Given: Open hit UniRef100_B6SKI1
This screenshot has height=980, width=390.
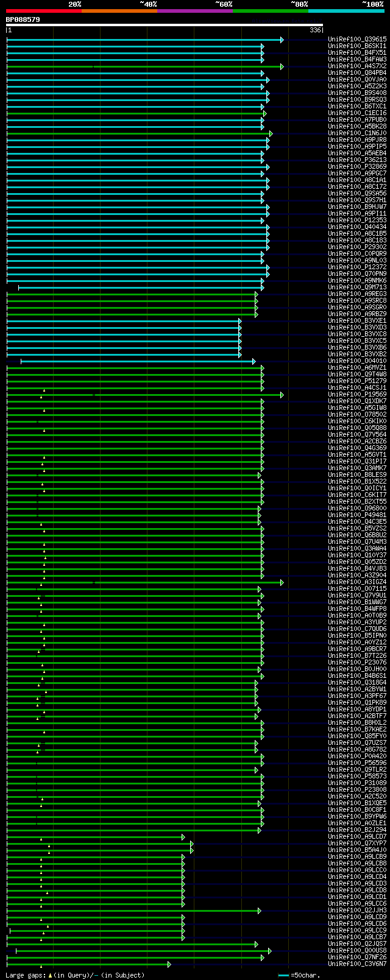Looking at the screenshot, I should [357, 46].
